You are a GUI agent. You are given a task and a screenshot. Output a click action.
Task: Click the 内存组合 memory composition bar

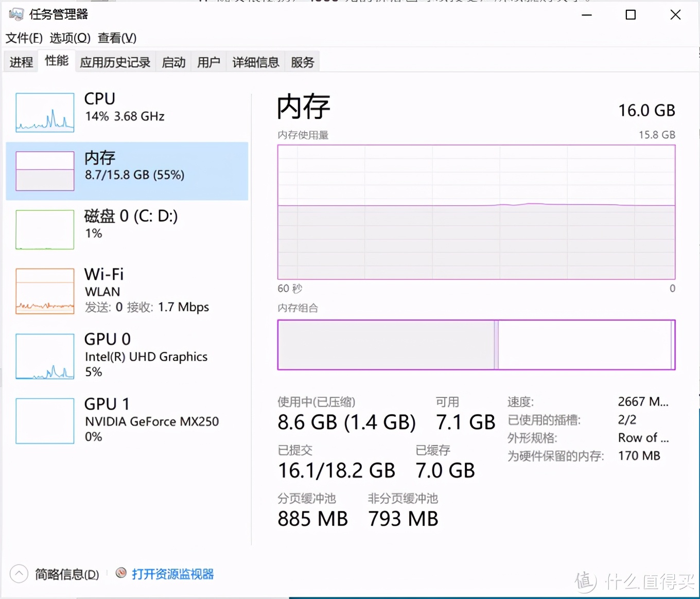click(x=476, y=345)
